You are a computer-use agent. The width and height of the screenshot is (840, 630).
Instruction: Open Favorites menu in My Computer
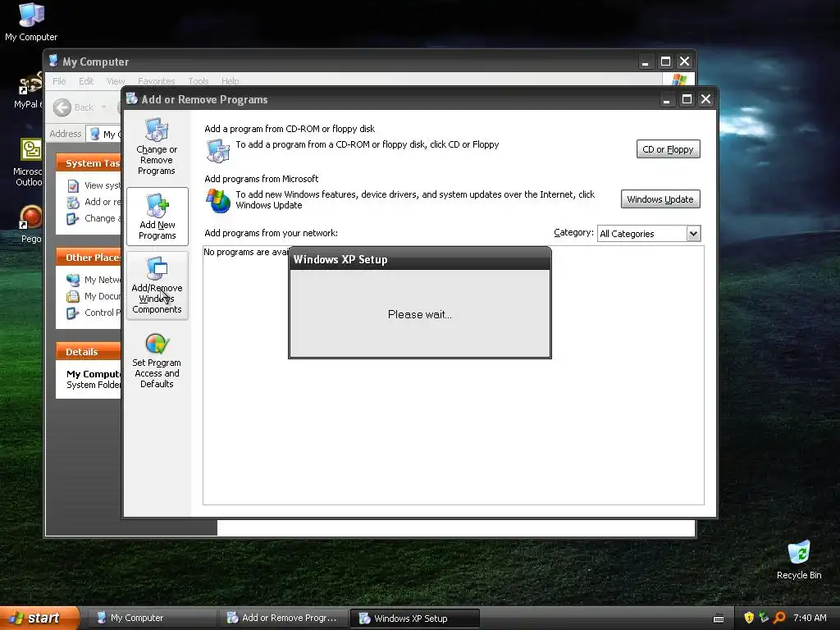pos(157,81)
